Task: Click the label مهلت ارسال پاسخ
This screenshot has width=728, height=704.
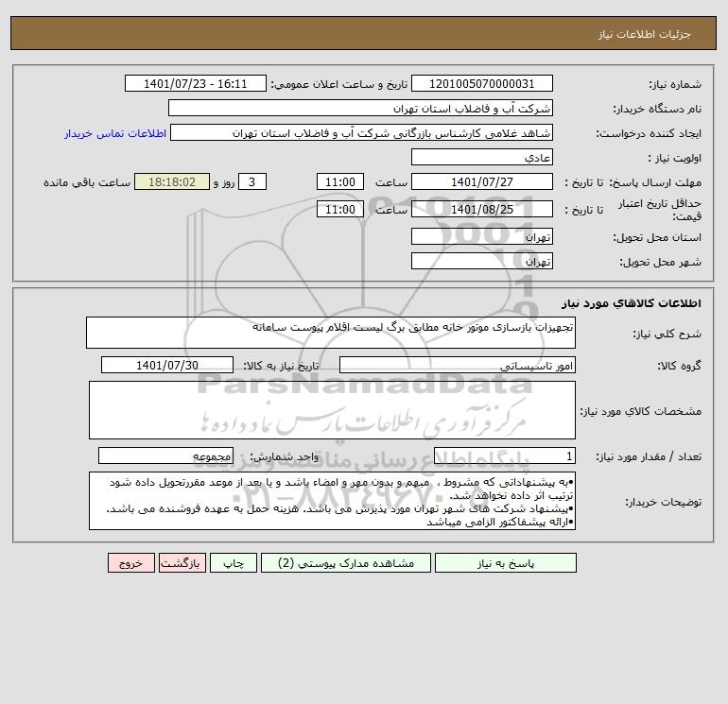Action: (x=655, y=182)
